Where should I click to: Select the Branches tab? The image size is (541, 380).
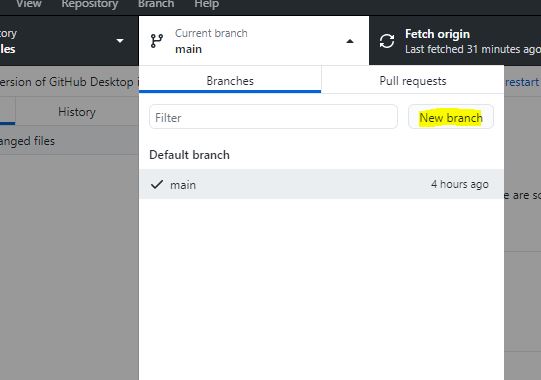[x=230, y=81]
